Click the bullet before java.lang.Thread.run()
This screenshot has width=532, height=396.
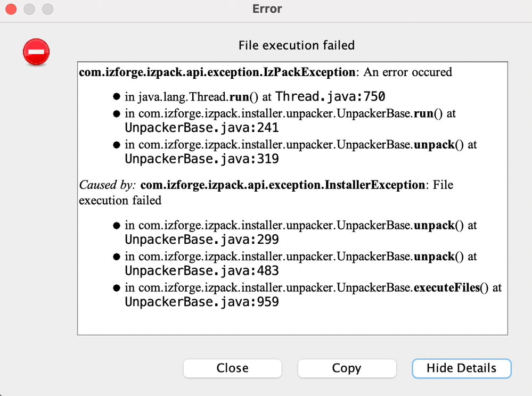click(117, 97)
